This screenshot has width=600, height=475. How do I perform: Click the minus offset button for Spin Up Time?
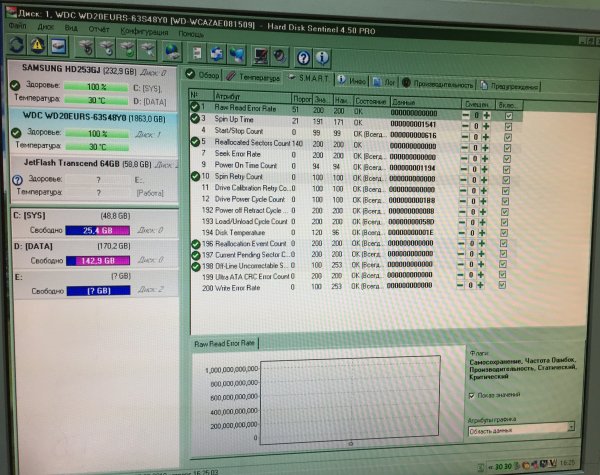(466, 122)
